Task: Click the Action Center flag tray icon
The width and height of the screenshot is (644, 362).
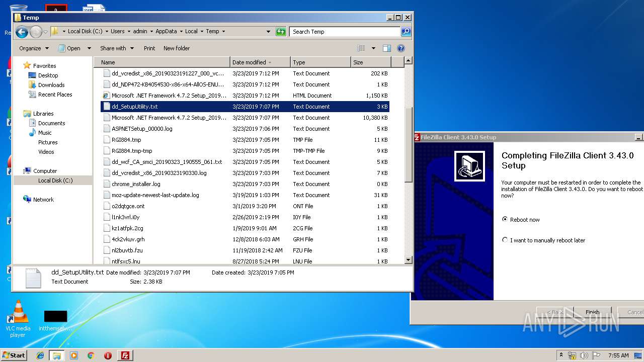Action: pyautogui.click(x=596, y=355)
